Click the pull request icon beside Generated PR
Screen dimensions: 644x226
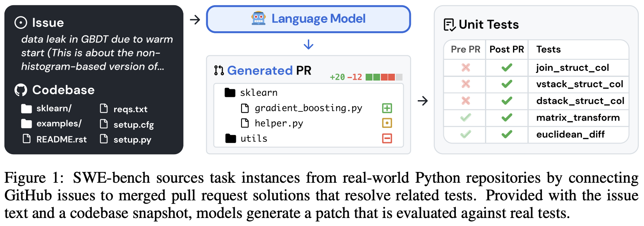(219, 71)
